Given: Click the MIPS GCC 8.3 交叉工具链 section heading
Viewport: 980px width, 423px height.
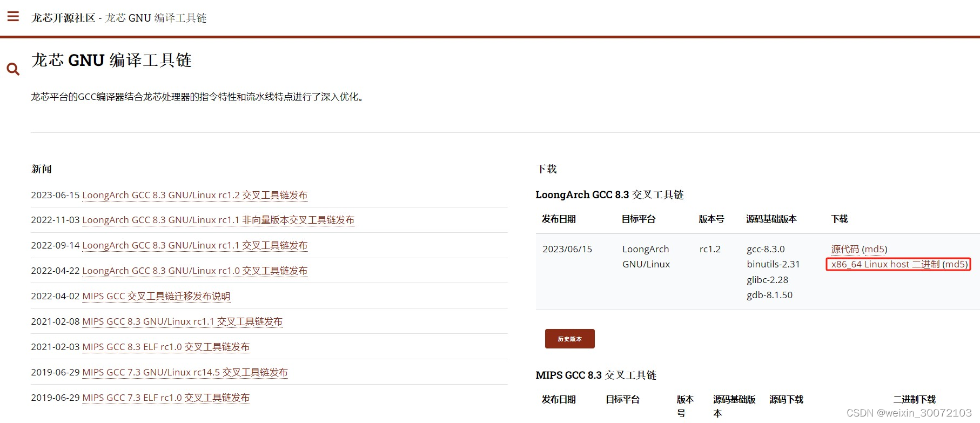Looking at the screenshot, I should pos(595,375).
